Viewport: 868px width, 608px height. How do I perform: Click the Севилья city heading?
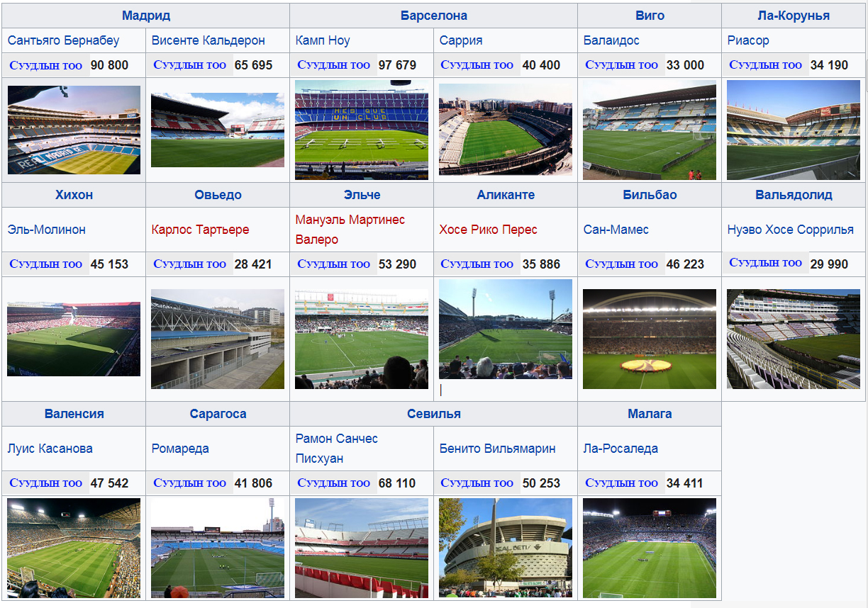point(433,414)
